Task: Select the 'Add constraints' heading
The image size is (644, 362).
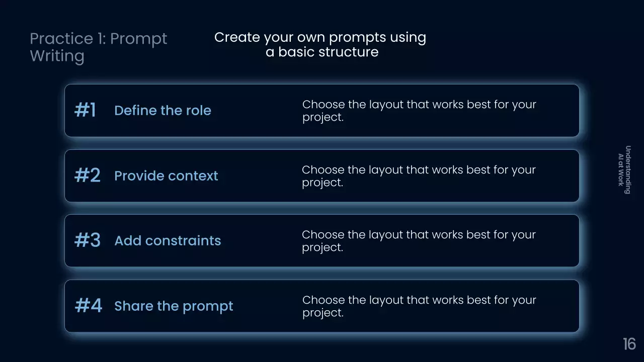Action: [x=168, y=241]
